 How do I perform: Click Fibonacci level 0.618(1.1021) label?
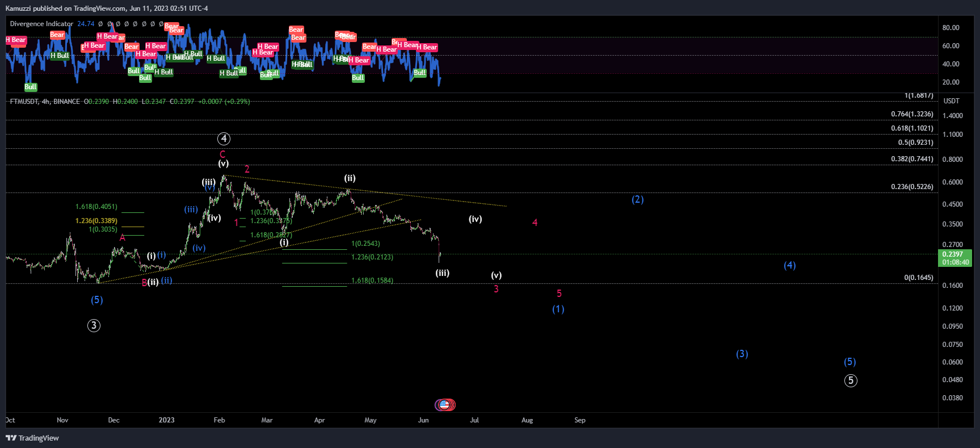[912, 128]
